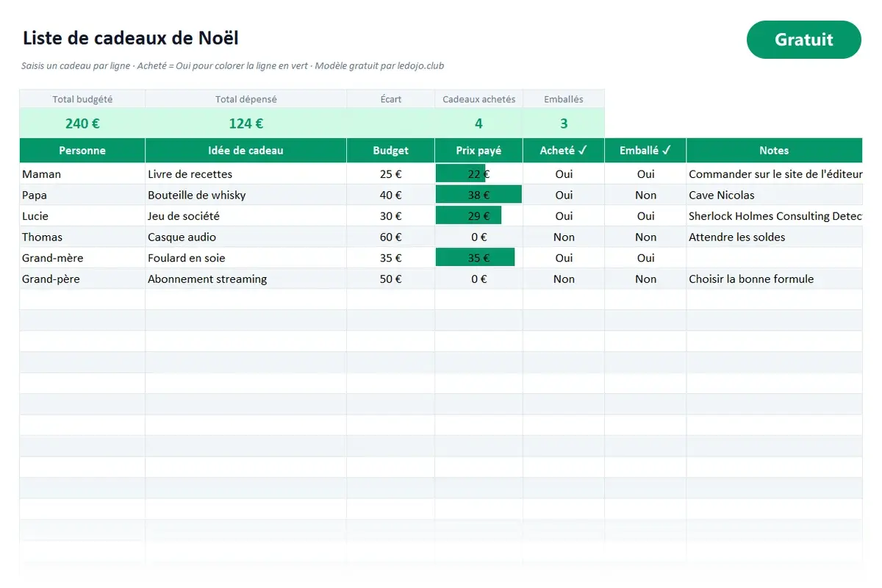Click Grand-père's 0 € price paid cell
This screenshot has width=882, height=588.
coord(478,279)
